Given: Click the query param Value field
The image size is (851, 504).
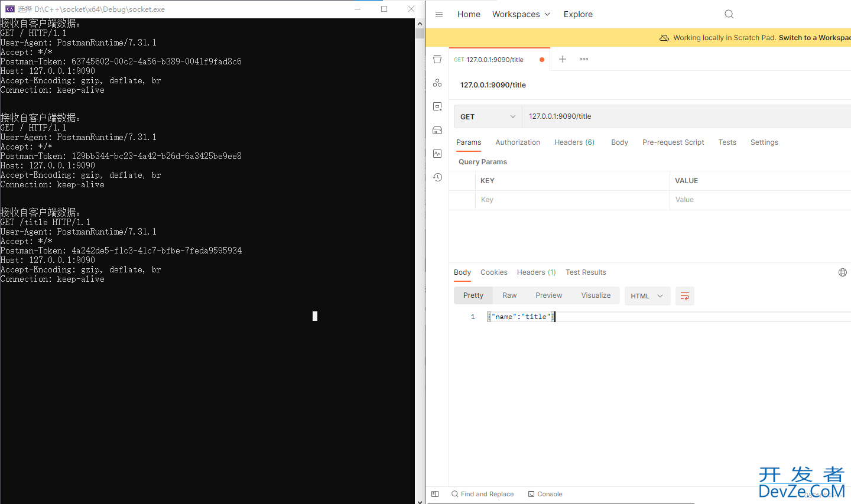Looking at the screenshot, I should 761,200.
